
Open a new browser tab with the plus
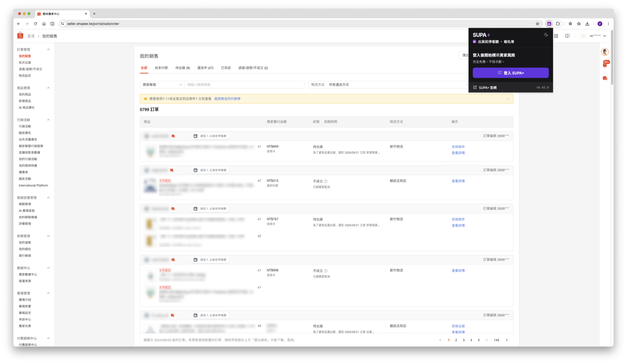pyautogui.click(x=94, y=14)
